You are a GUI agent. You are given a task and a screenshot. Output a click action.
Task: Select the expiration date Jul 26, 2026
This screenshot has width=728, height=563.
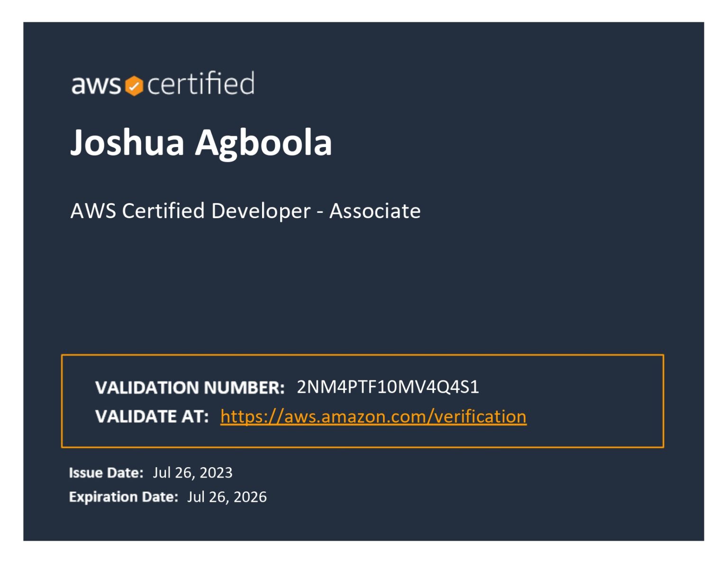click(227, 497)
